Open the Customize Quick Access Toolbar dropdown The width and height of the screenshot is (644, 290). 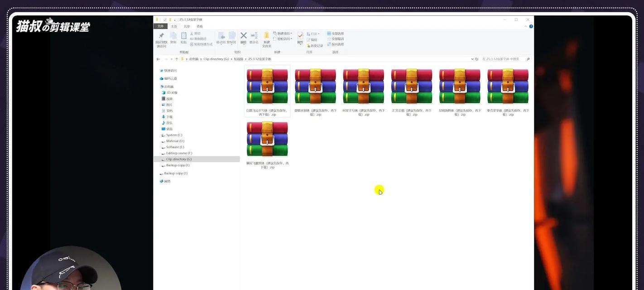(x=175, y=19)
